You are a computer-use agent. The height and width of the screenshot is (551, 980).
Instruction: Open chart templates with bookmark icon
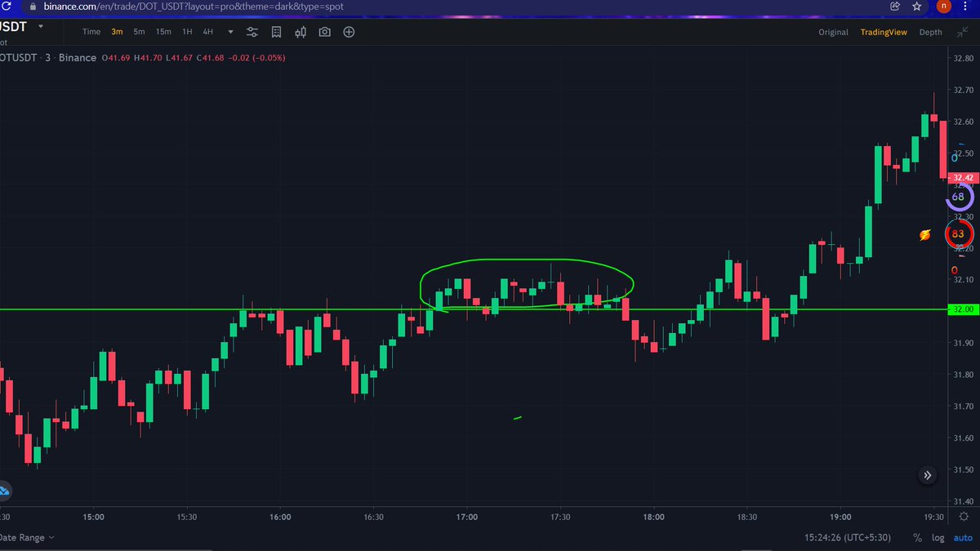276,32
